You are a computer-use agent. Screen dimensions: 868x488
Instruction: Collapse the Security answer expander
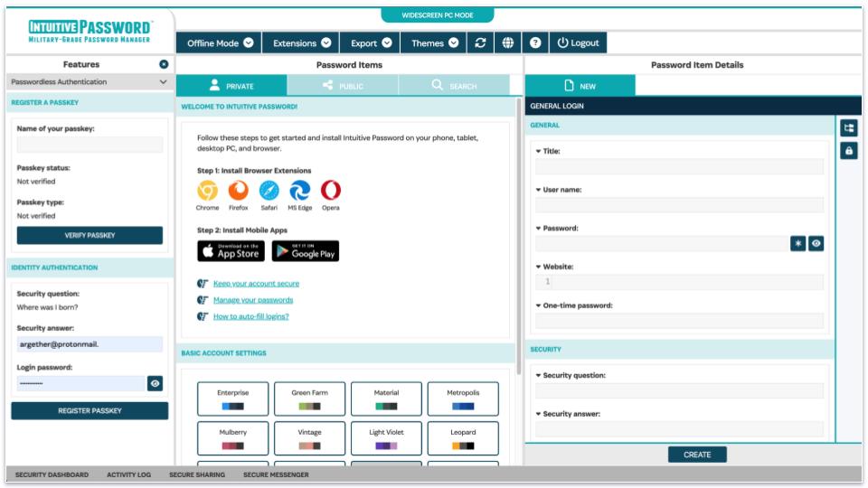(538, 414)
